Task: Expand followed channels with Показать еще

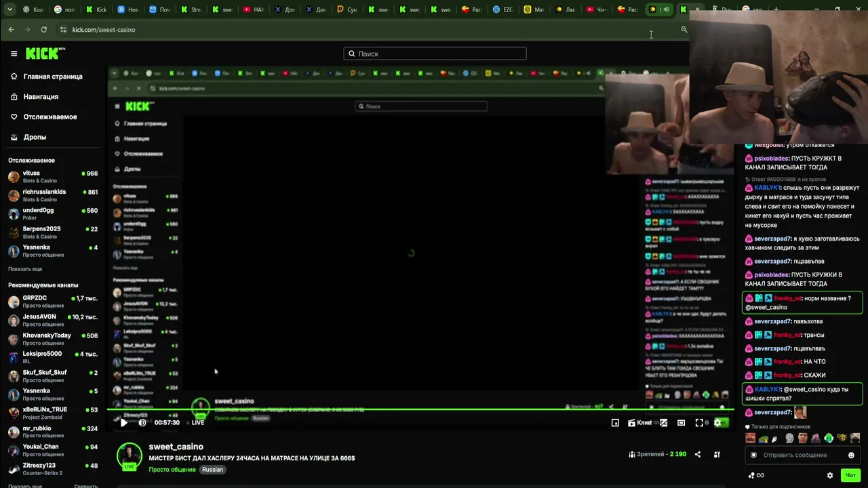Action: click(x=25, y=269)
